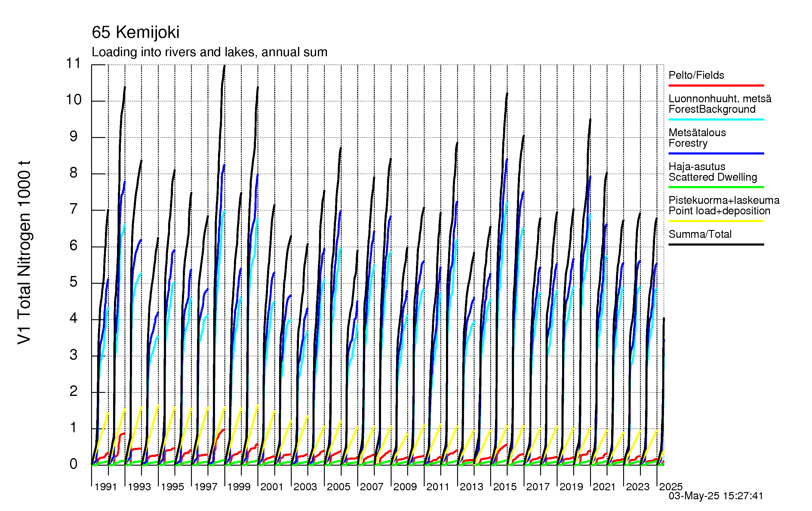This screenshot has height=511, width=812.
Task: Click the 'Summa/Total' legend label
Action: click(700, 234)
